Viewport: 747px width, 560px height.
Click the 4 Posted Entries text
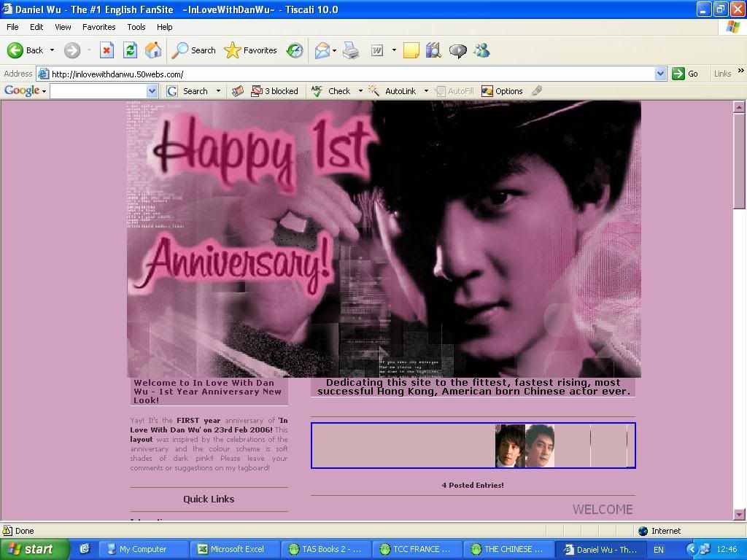[473, 485]
